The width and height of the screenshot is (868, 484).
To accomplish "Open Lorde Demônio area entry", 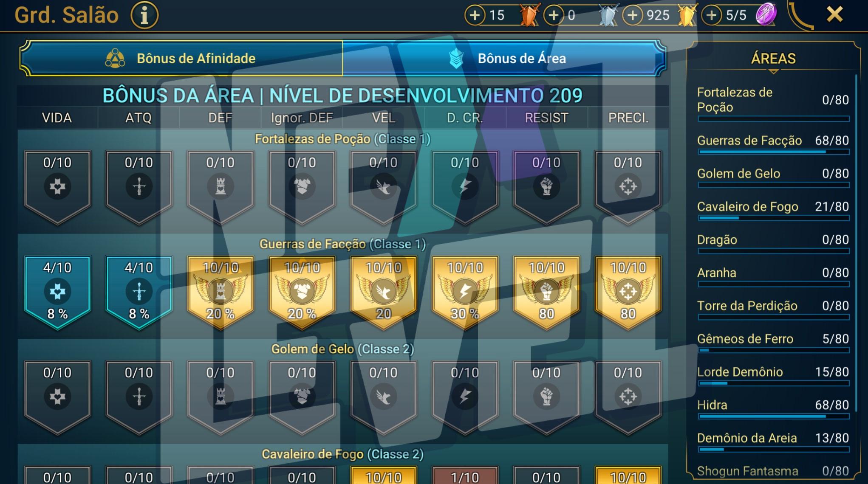I will click(773, 375).
